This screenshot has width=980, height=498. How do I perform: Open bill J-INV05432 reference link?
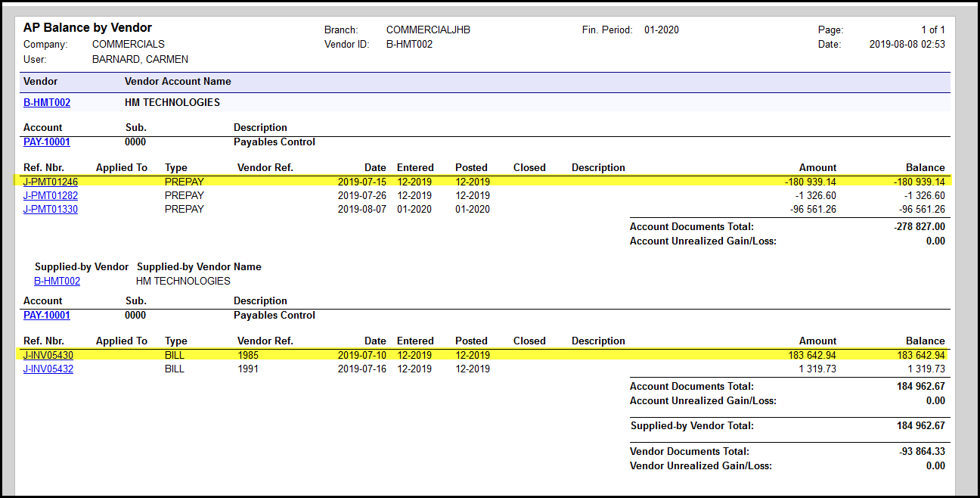point(48,369)
